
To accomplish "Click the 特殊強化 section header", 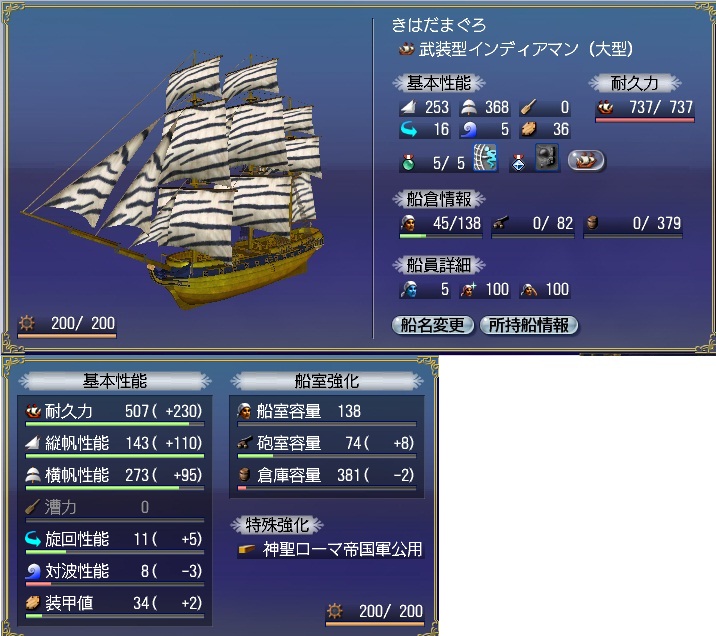I will (277, 525).
